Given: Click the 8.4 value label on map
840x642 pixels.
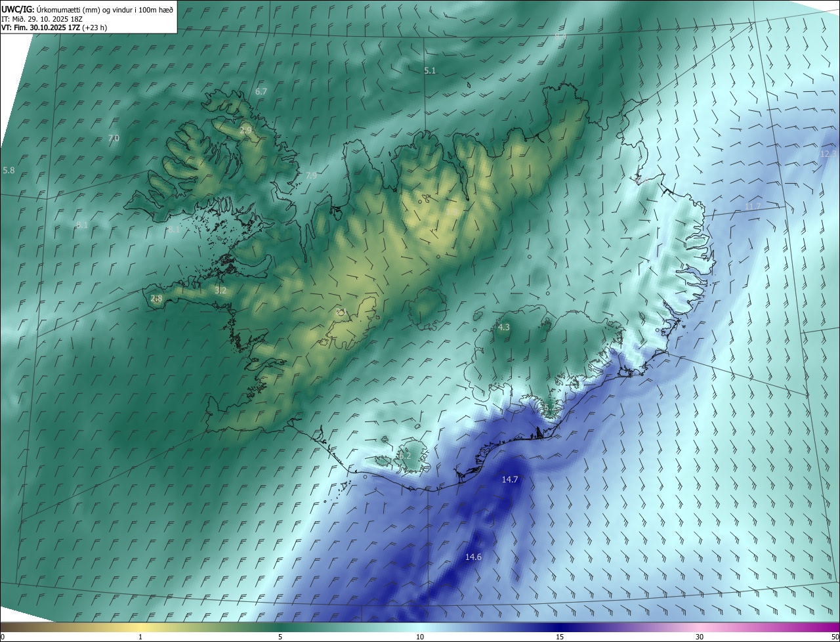Looking at the screenshot, I should click(x=560, y=36).
